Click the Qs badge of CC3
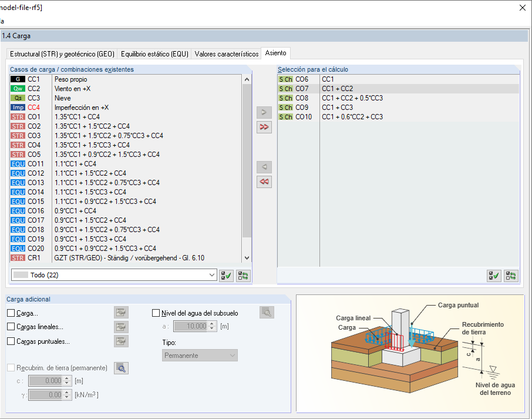 click(x=18, y=98)
